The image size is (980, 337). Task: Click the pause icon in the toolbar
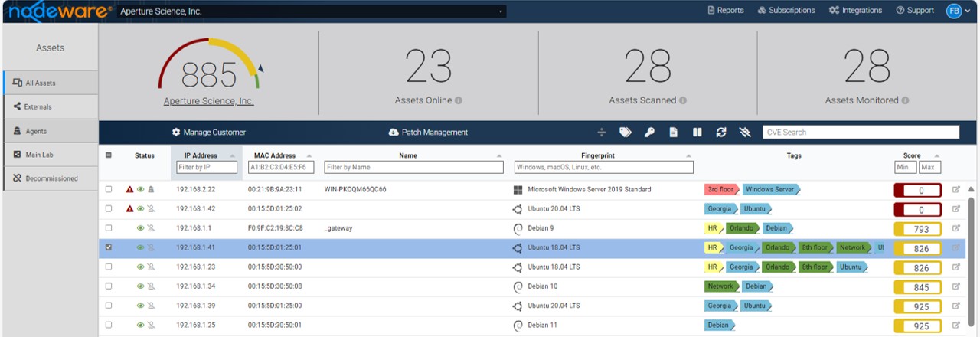point(697,132)
